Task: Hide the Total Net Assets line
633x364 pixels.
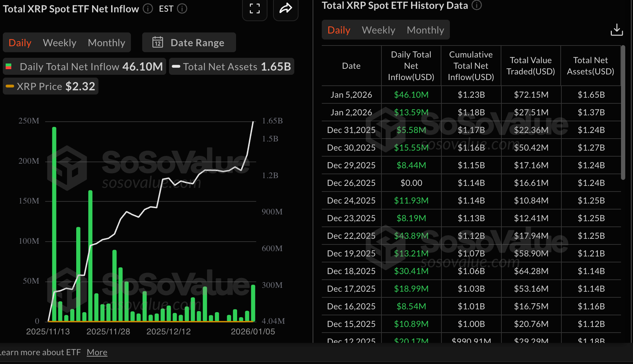Action: coord(231,66)
